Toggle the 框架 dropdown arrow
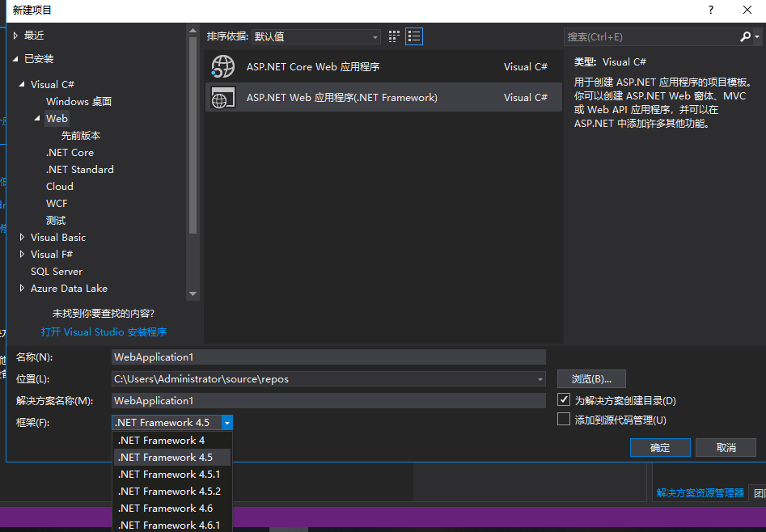 226,423
